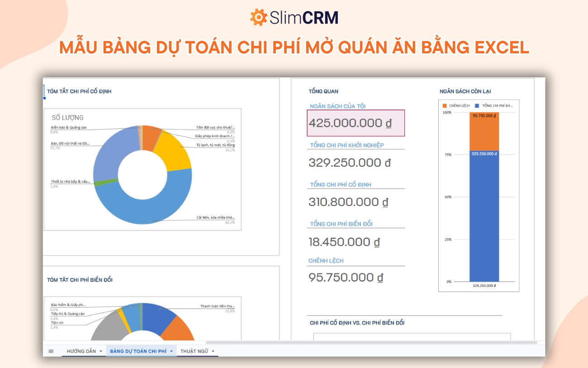Open the all sheets hamburger menu
This screenshot has height=368, width=588.
51,351
